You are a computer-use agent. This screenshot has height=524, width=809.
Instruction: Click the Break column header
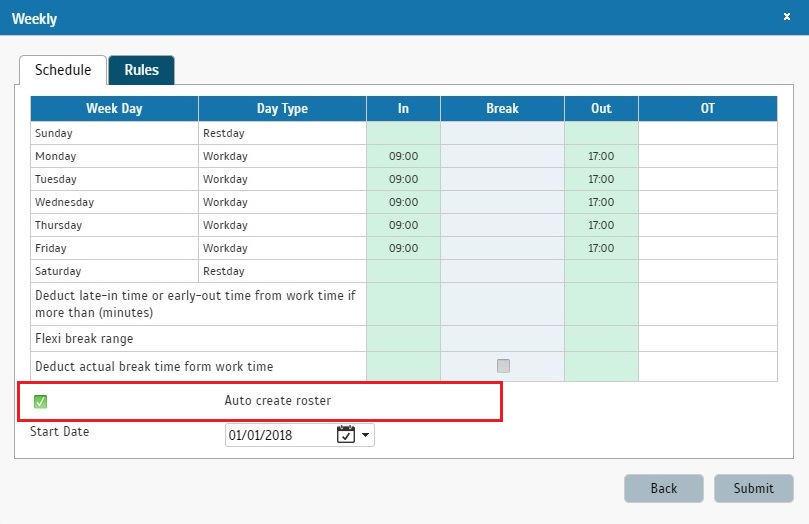point(502,108)
